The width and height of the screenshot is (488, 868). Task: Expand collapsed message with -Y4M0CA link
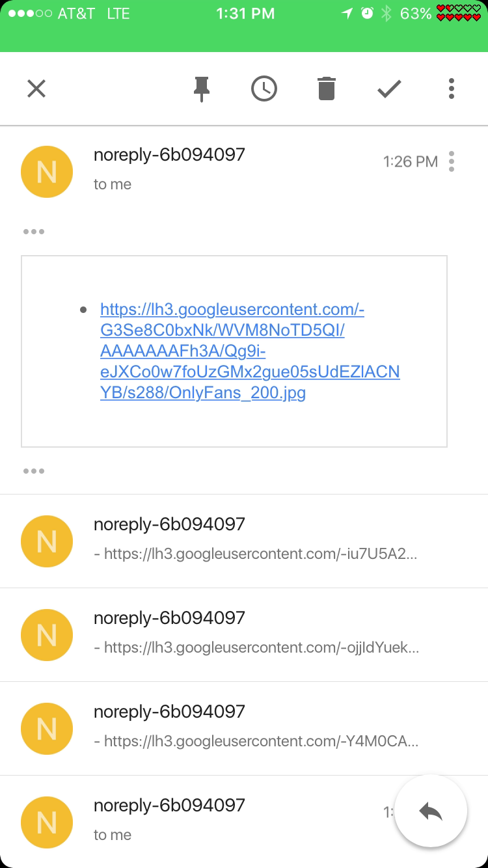(x=244, y=728)
